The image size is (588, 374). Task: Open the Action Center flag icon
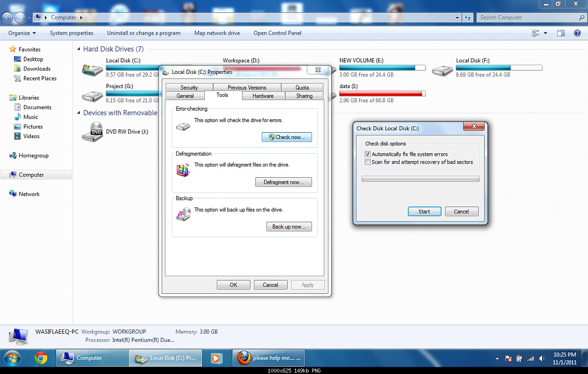point(508,358)
